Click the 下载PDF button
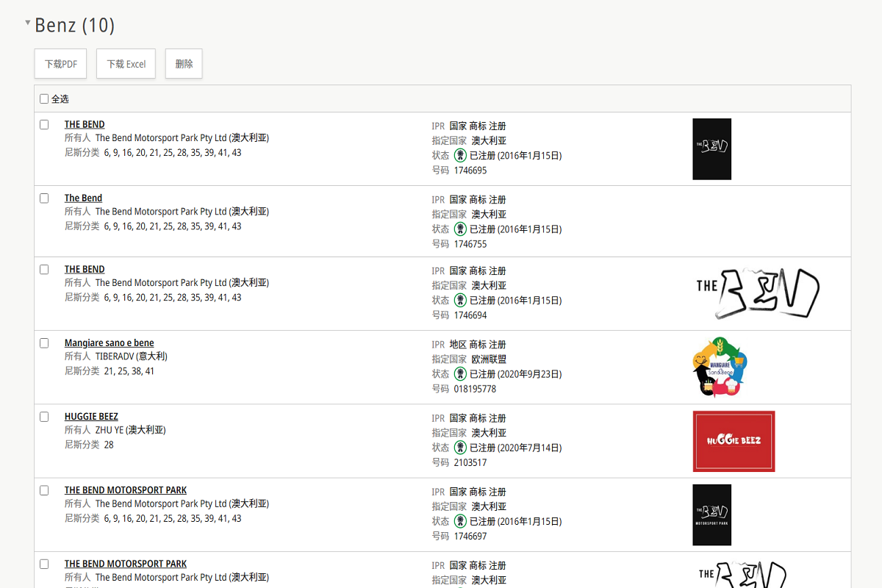This screenshot has height=588, width=882. [60, 64]
